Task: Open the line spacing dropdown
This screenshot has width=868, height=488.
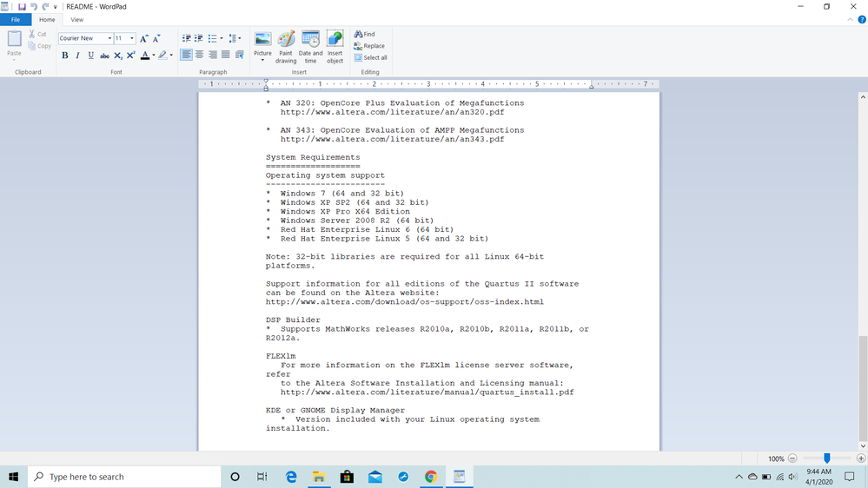Action: [x=235, y=38]
